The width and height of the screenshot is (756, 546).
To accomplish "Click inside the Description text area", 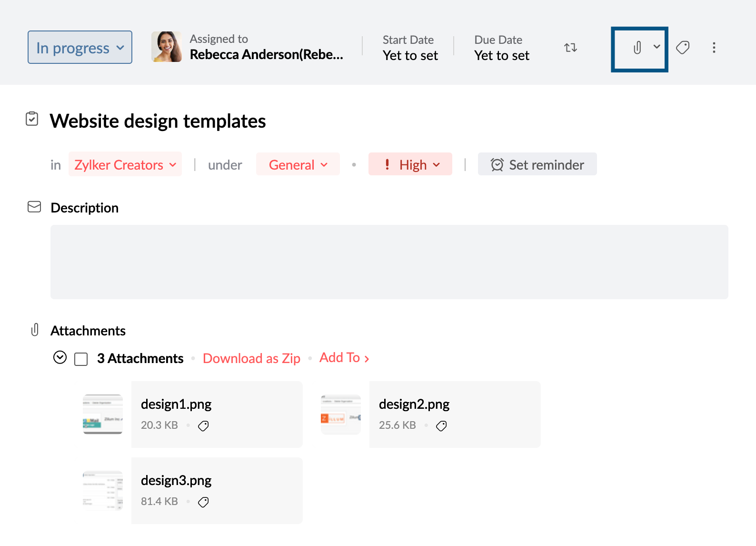I will click(x=389, y=262).
